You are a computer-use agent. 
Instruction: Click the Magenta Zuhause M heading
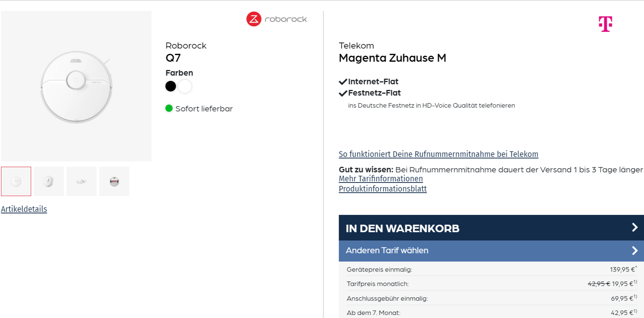392,58
